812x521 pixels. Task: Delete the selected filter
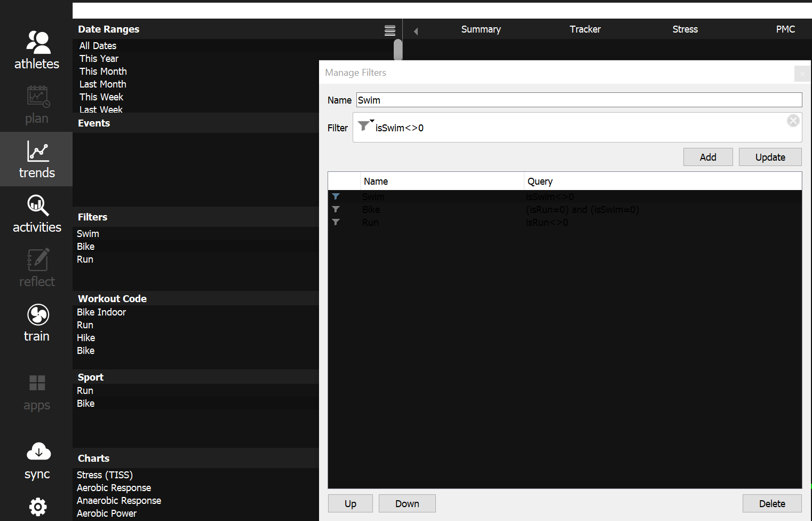tap(772, 503)
